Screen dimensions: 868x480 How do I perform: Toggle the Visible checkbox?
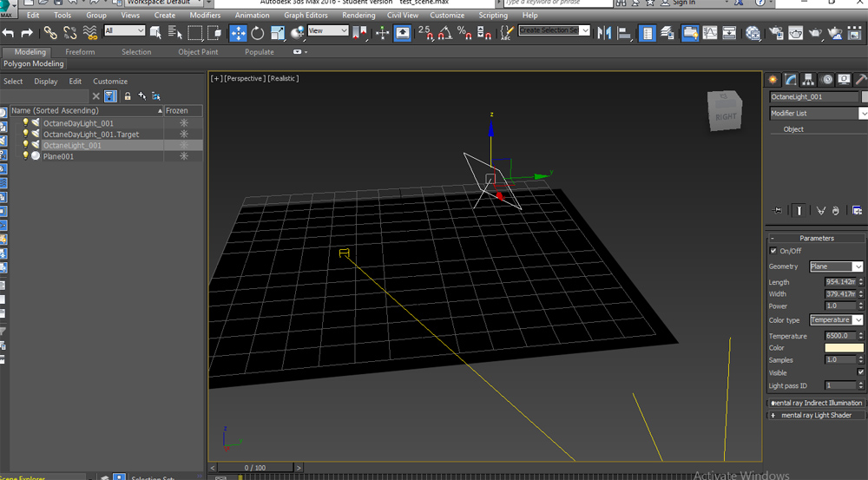point(860,372)
